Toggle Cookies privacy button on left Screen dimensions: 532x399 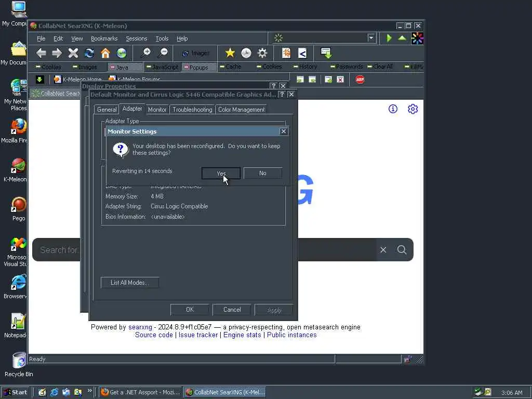(48, 67)
